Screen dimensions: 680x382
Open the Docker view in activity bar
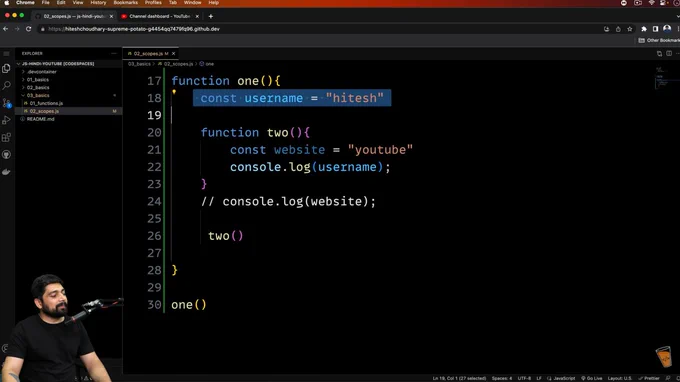tap(7, 172)
